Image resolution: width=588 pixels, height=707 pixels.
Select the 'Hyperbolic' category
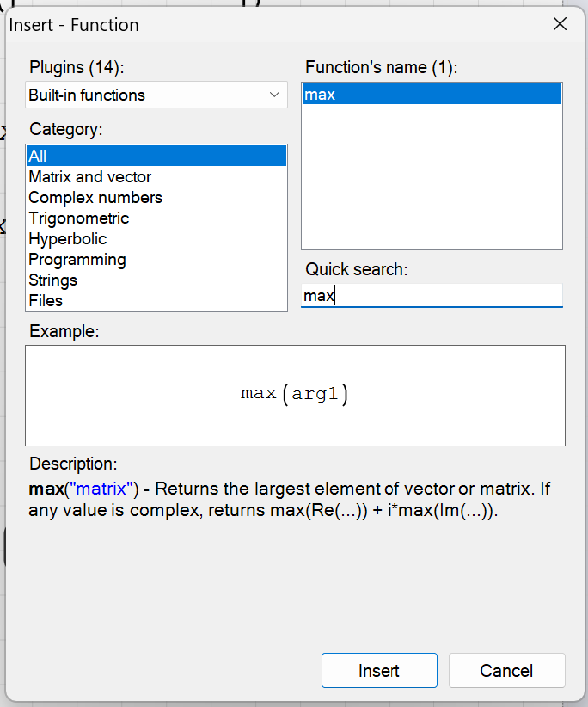68,239
